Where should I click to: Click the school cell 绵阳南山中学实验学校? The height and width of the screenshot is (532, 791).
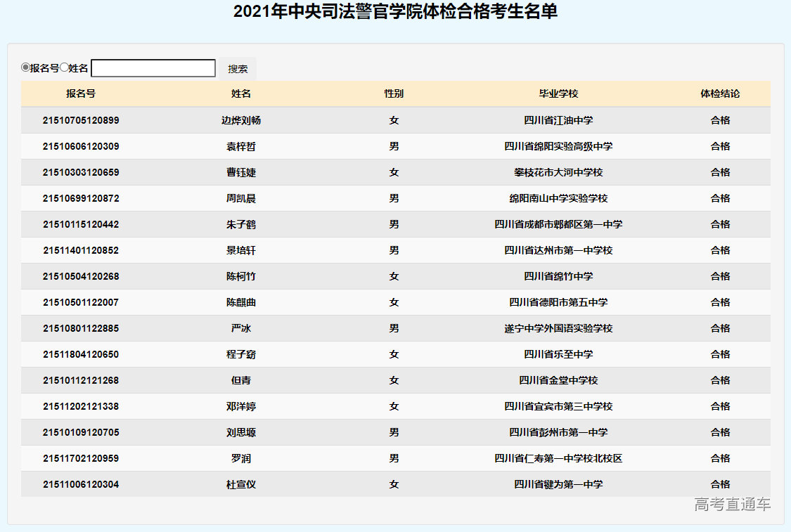click(558, 198)
